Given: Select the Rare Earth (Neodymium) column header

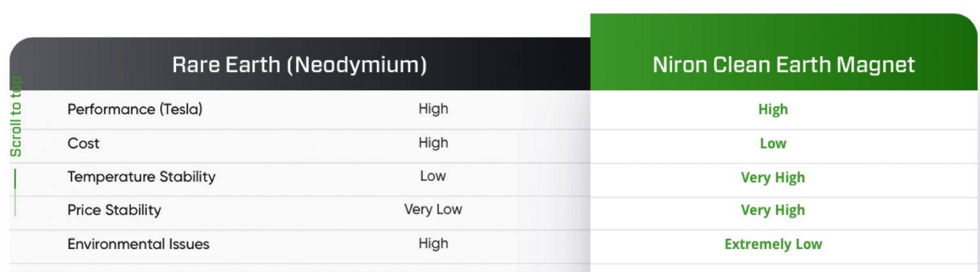Looking at the screenshot, I should (299, 64).
